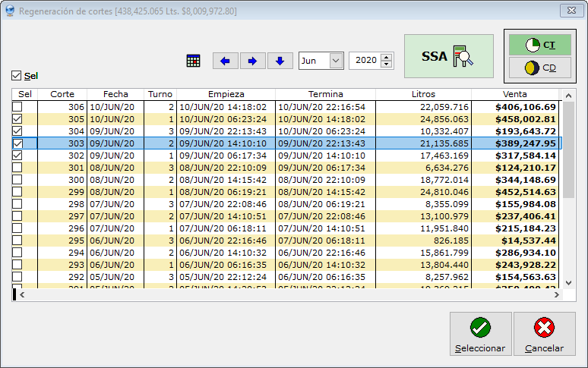
Task: Select the row for corte 298
Action: click(228, 204)
